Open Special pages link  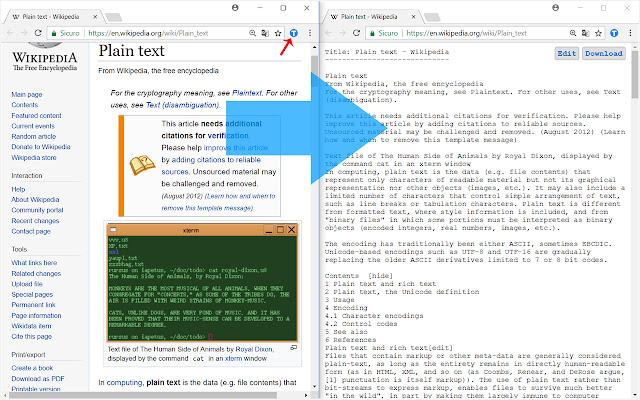pos(32,295)
